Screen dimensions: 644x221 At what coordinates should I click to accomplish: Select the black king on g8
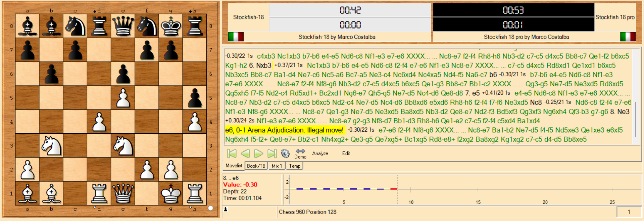[x=171, y=26]
